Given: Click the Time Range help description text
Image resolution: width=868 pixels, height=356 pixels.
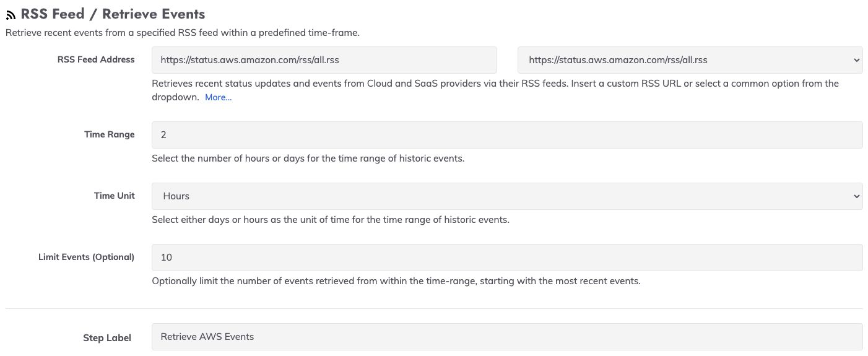Looking at the screenshot, I should [x=308, y=158].
